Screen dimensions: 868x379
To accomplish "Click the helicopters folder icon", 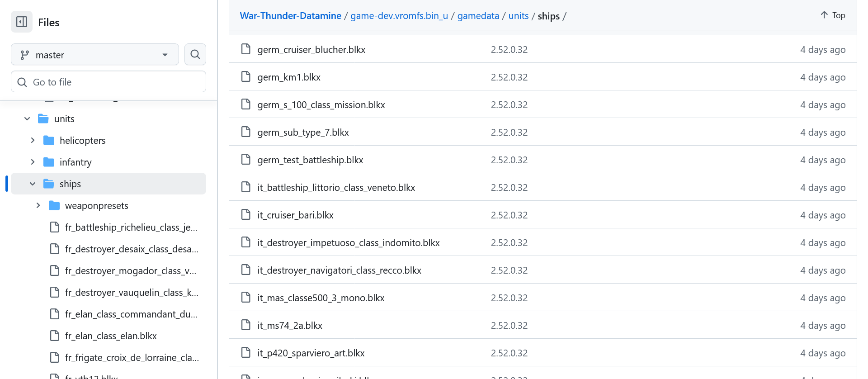I will (x=49, y=141).
